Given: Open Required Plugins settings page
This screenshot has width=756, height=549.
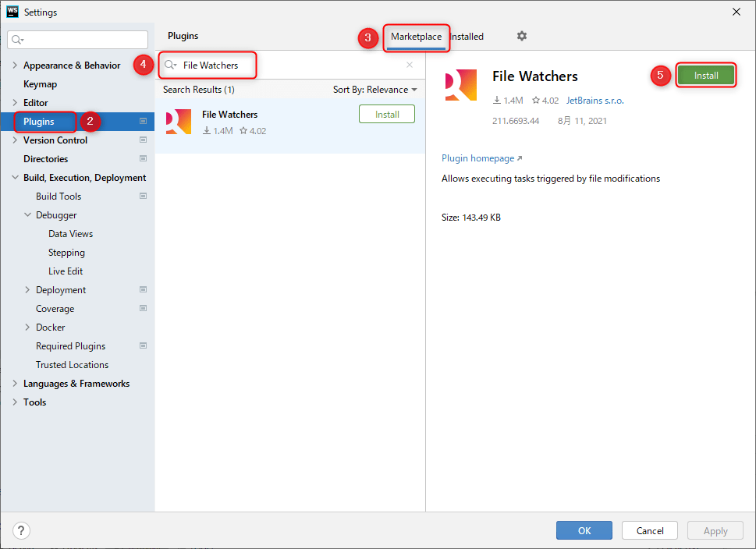Looking at the screenshot, I should click(x=70, y=346).
